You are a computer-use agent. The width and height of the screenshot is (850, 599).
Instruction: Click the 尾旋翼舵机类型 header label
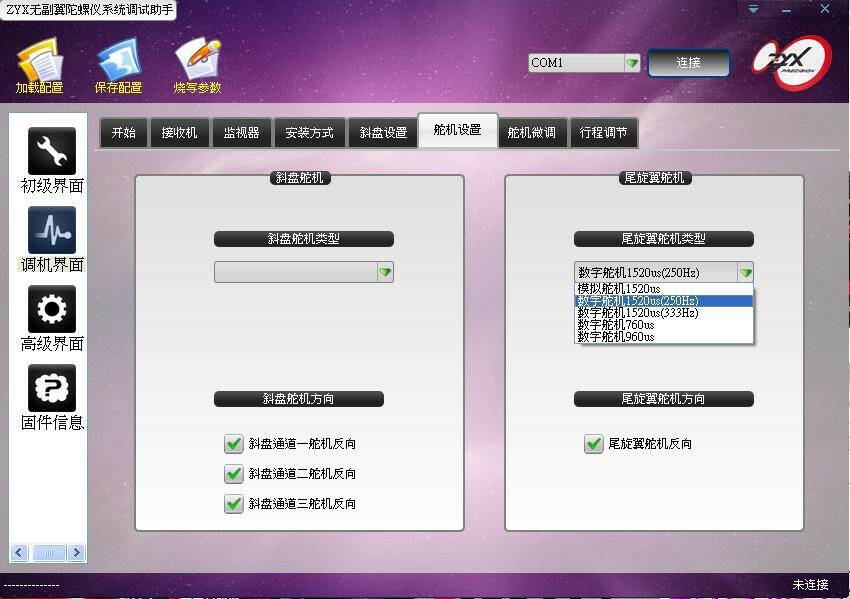(x=664, y=239)
